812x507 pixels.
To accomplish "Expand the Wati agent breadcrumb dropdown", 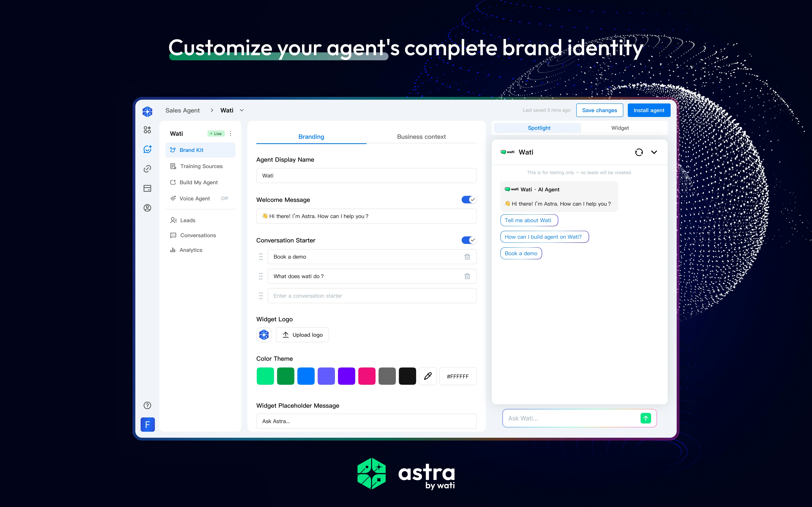I will pyautogui.click(x=242, y=110).
